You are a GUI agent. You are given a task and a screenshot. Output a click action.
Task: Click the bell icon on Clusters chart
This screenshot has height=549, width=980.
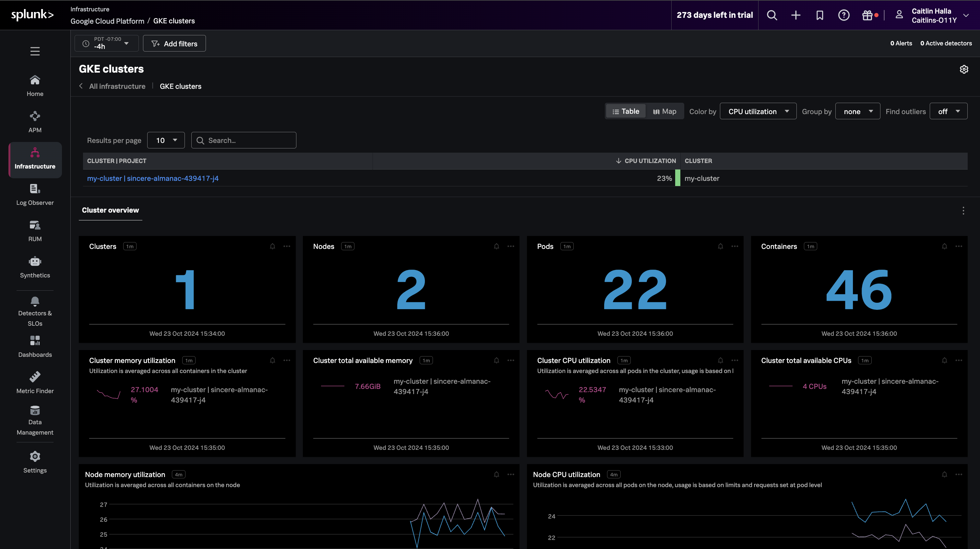tap(272, 246)
